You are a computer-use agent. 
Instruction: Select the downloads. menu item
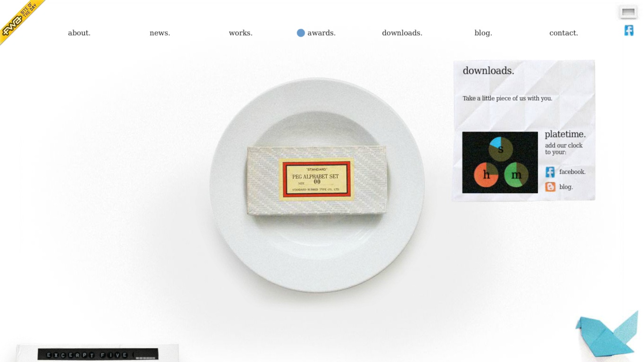[402, 33]
